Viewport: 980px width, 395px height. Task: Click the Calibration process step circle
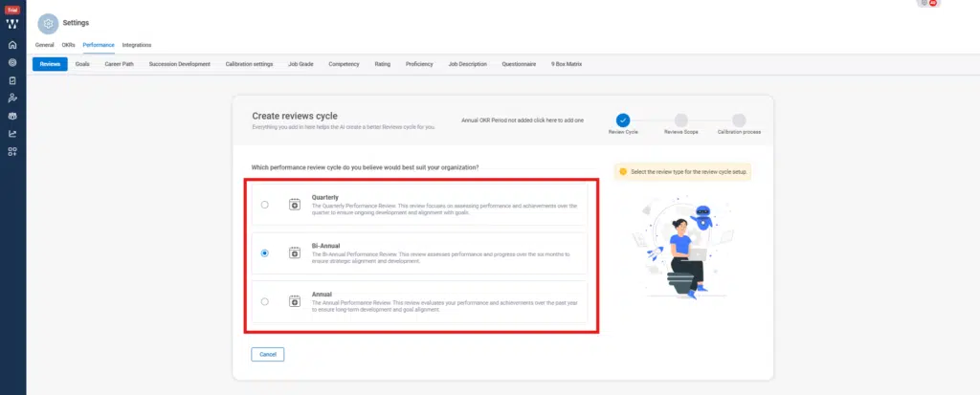tap(739, 120)
